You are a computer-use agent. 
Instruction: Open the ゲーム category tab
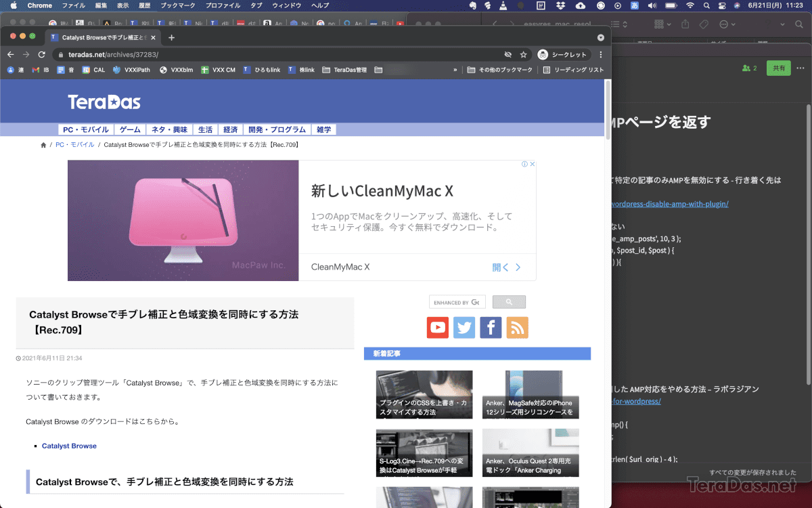coord(131,129)
